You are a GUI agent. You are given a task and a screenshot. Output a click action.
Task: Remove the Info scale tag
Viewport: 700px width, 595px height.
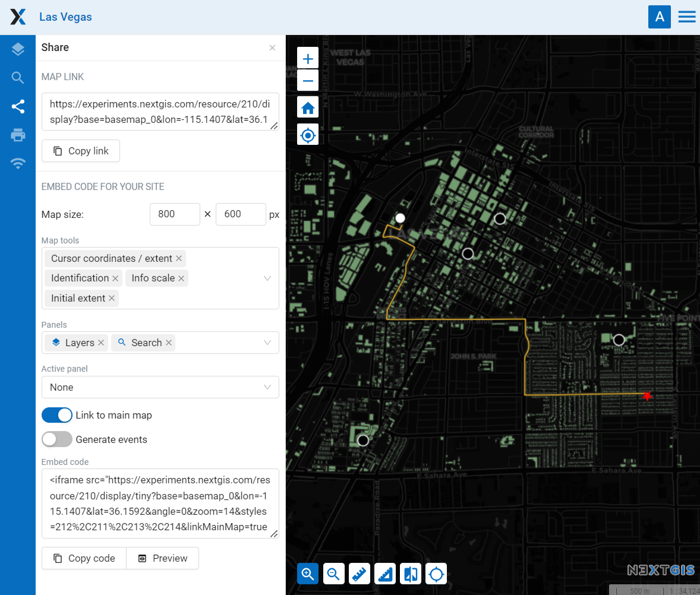pyautogui.click(x=181, y=278)
